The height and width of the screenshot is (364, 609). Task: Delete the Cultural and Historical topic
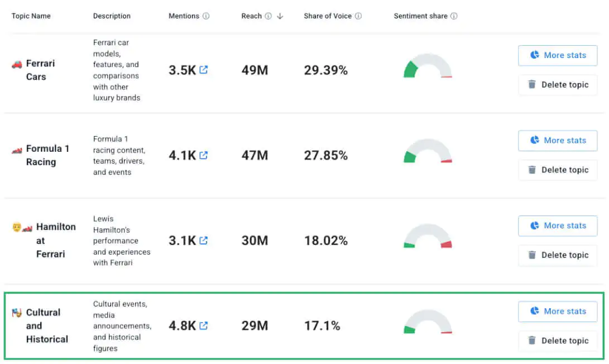pyautogui.click(x=557, y=341)
